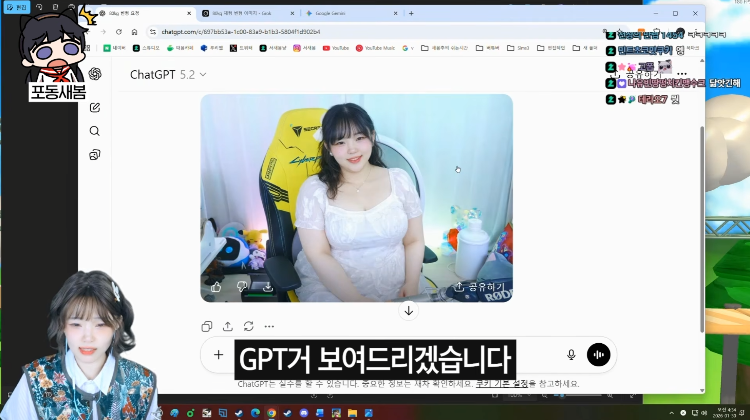Expand the ChatGPT 5.2 model selector
Image resolution: width=750 pixels, height=420 pixels.
(168, 75)
